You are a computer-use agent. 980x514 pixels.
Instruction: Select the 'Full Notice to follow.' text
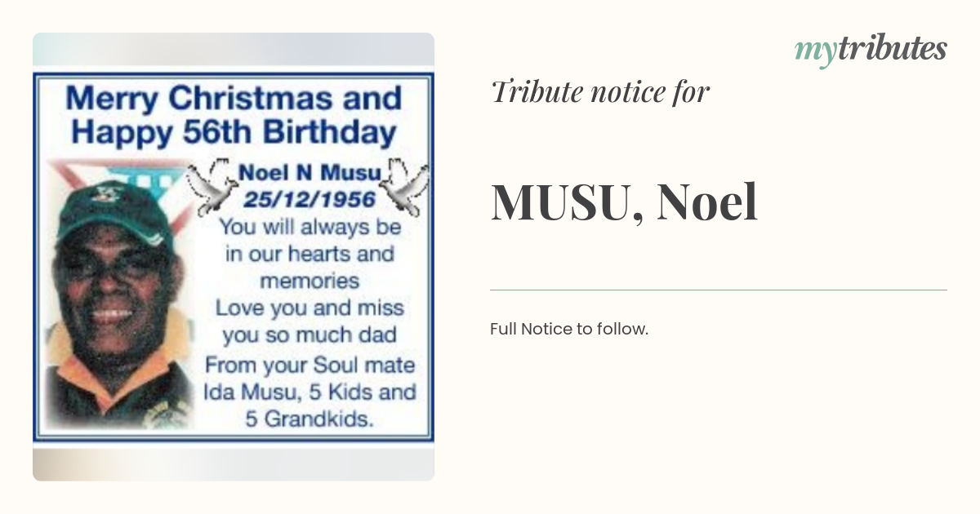pos(569,330)
